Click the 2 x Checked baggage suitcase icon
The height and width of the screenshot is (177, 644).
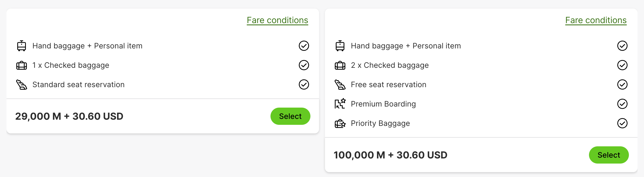340,65
